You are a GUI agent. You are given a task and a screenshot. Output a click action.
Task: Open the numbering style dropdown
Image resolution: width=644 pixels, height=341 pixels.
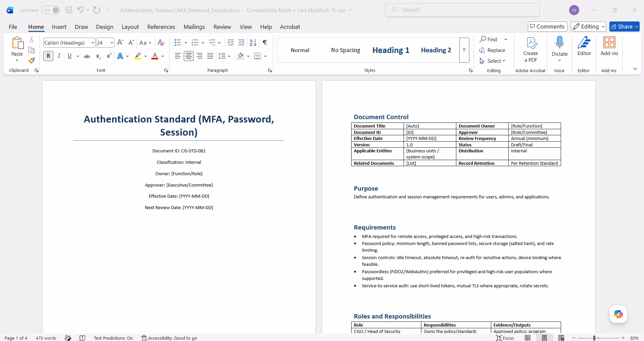[x=203, y=43]
